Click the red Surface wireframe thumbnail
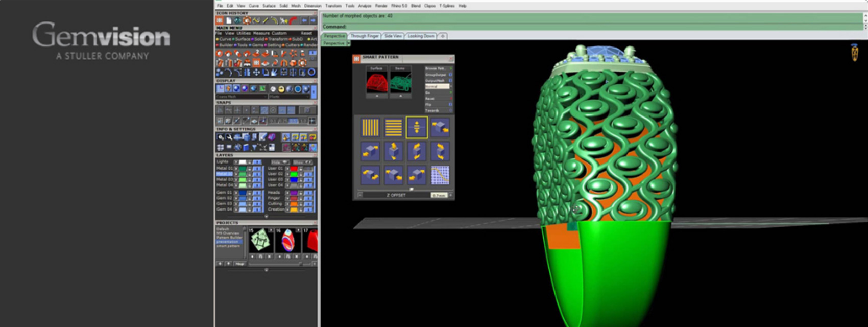 [377, 83]
